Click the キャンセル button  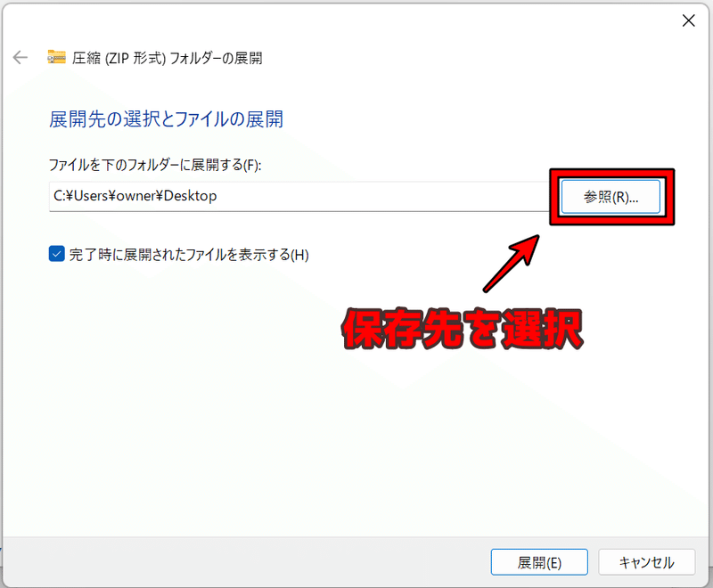coord(647,562)
